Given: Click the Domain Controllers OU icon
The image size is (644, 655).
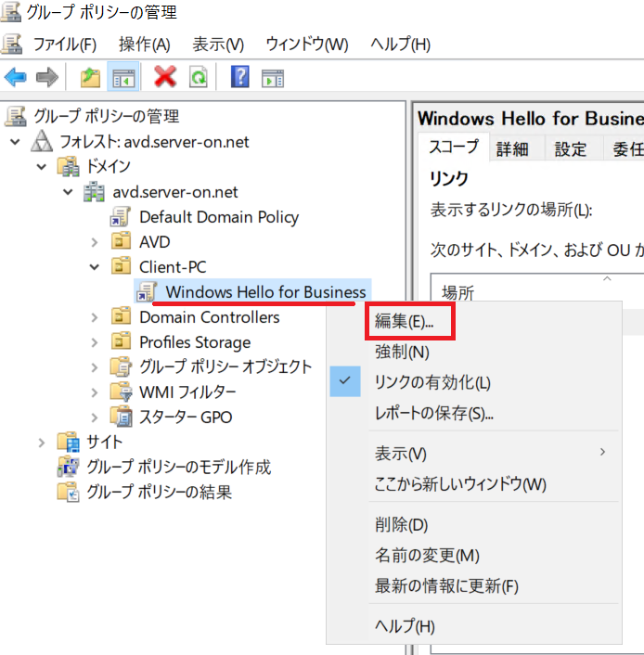Looking at the screenshot, I should point(122,316).
